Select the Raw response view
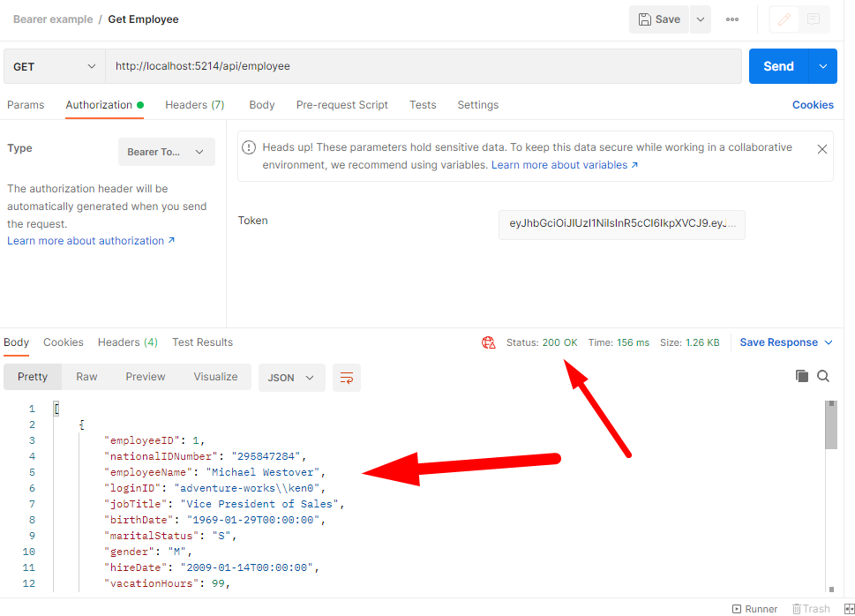Screen dimensions: 855x616 [86, 377]
